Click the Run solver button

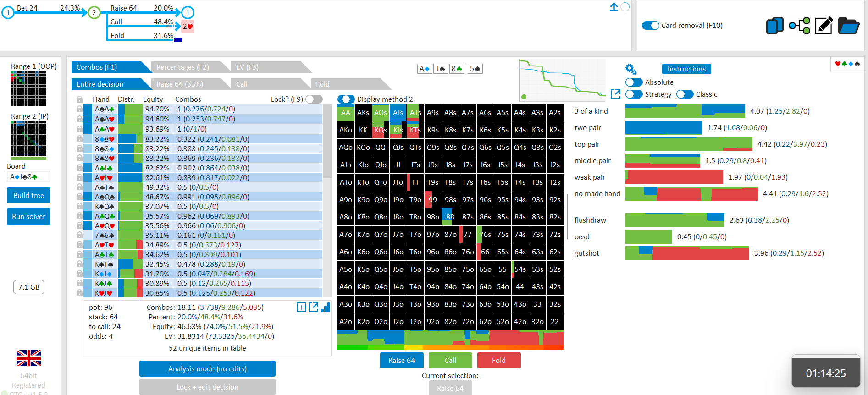[28, 217]
